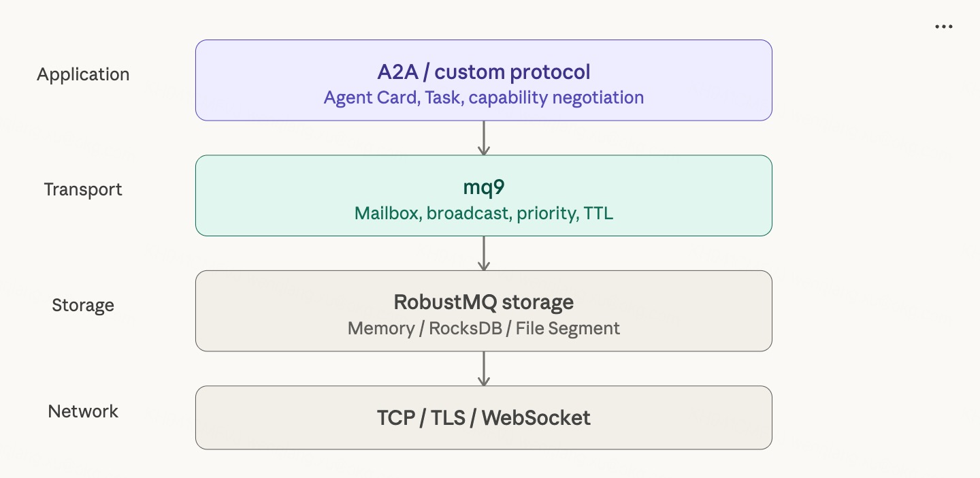This screenshot has width=980, height=478.
Task: Select the "File Segment" text
Action: click(x=568, y=329)
